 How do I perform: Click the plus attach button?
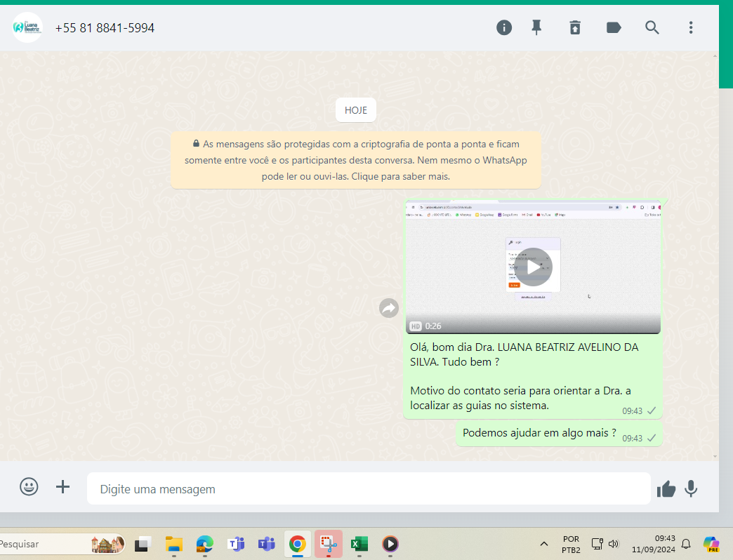click(62, 487)
